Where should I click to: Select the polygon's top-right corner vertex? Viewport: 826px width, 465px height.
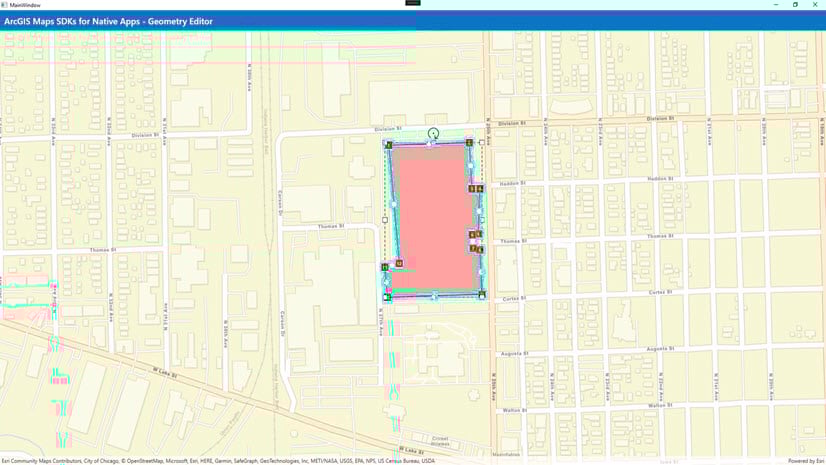[469, 142]
